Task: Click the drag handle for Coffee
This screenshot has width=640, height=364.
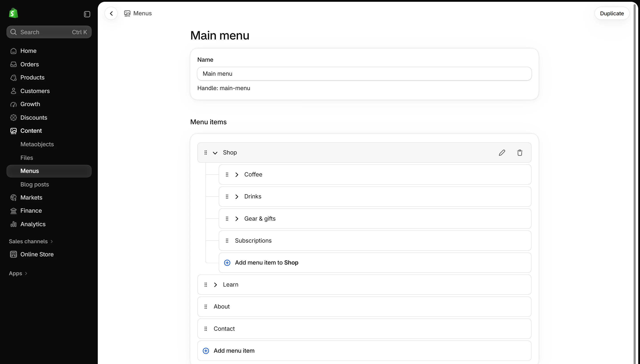Action: [227, 174]
